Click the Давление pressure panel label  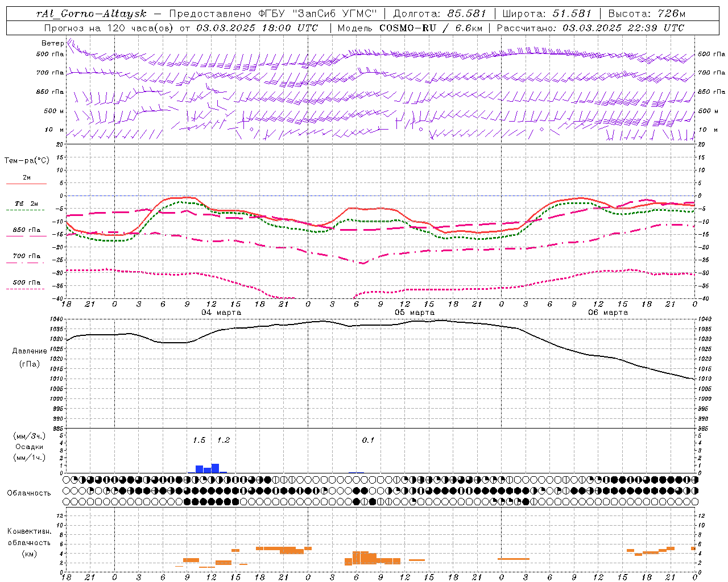[x=29, y=351]
